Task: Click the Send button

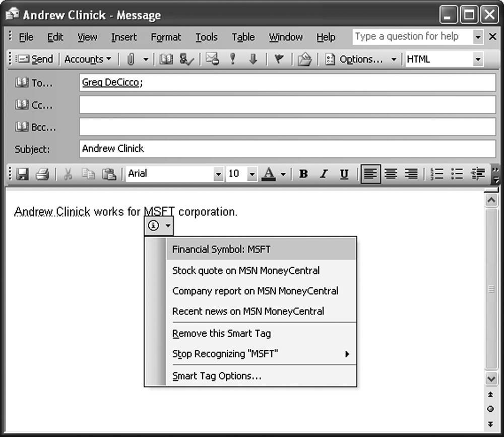Action: [x=35, y=59]
